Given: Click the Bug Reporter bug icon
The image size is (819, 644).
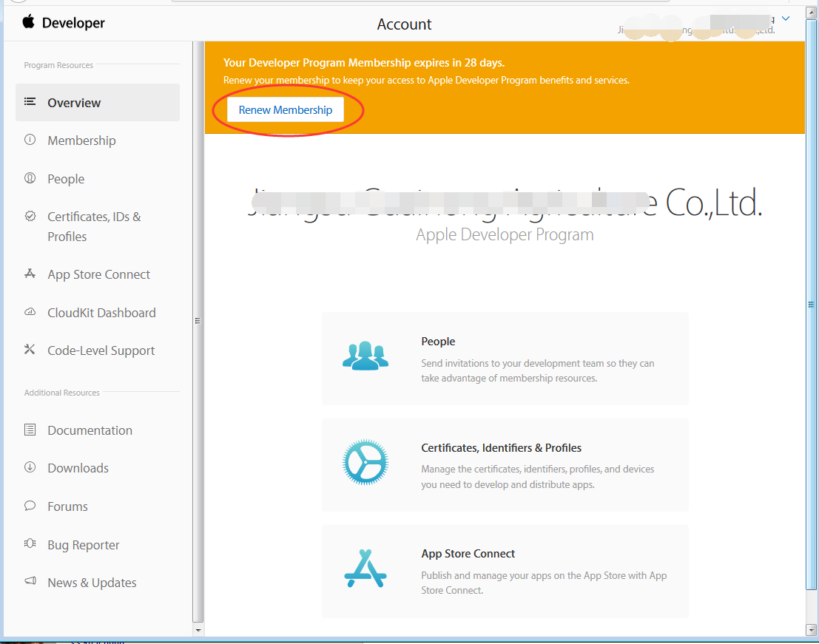Looking at the screenshot, I should click(30, 543).
